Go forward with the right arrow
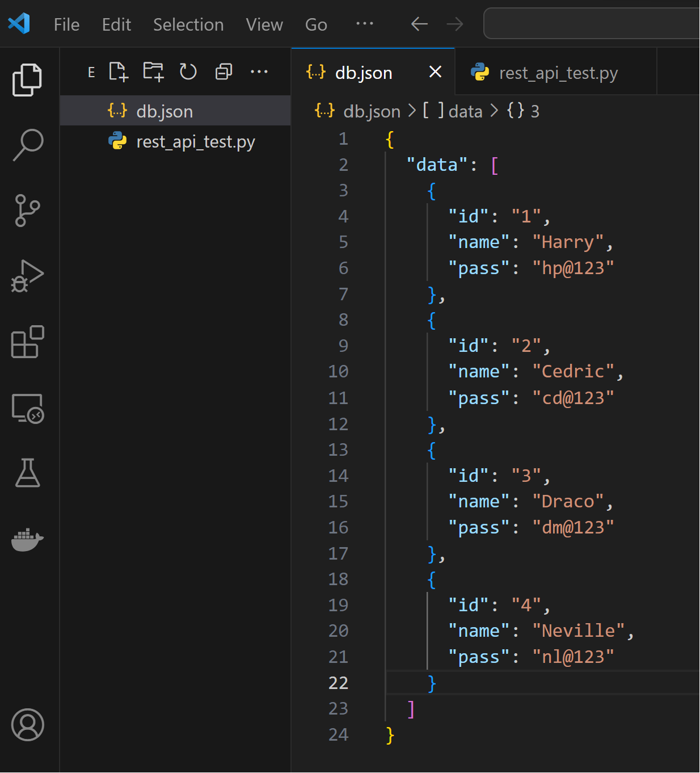700x773 pixels. (455, 24)
